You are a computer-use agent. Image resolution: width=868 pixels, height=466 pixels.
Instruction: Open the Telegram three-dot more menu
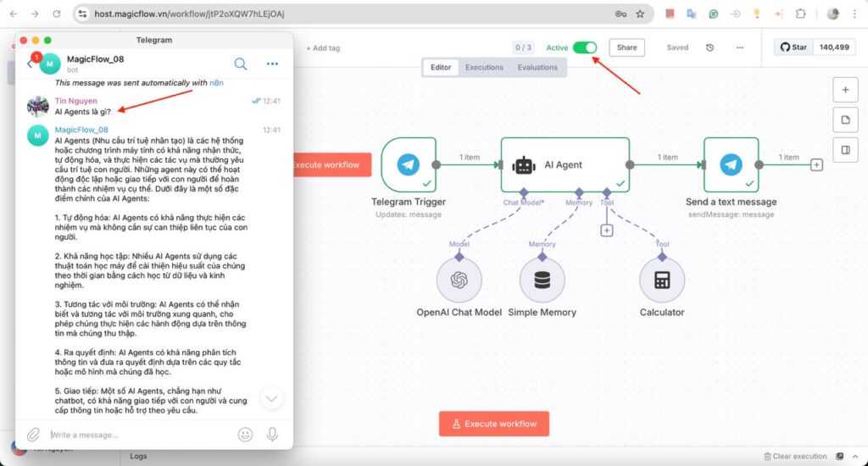(272, 64)
